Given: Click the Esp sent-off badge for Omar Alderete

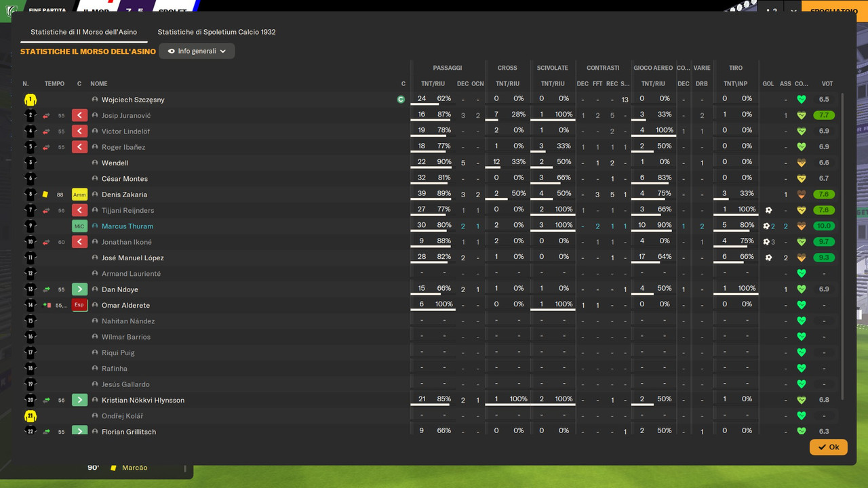Looking at the screenshot, I should 80,305.
